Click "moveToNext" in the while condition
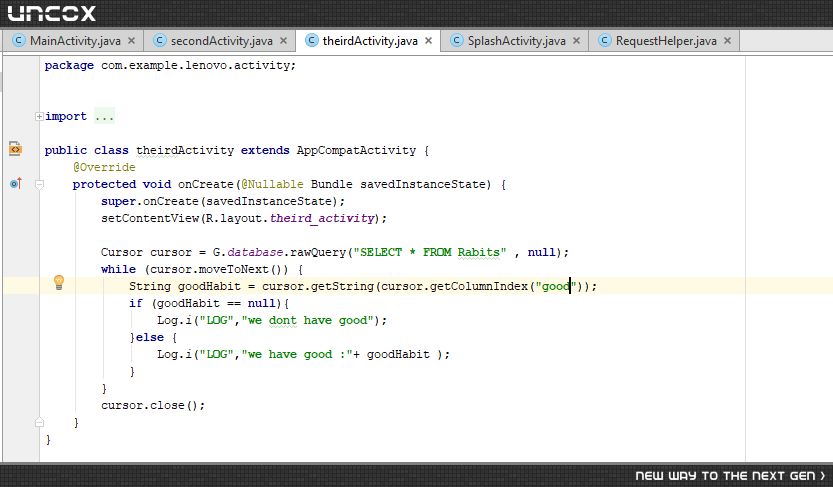Image resolution: width=833 pixels, height=487 pixels. (x=233, y=269)
